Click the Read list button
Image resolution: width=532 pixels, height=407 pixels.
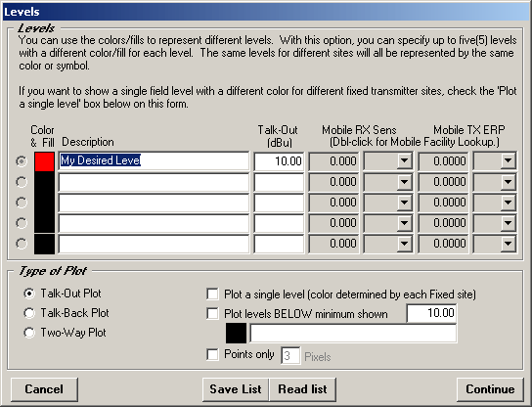tap(302, 389)
